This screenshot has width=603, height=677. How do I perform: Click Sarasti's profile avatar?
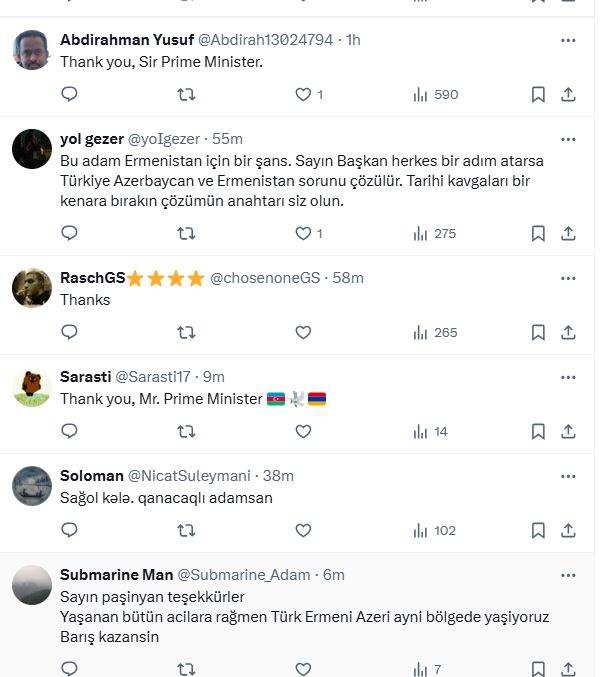(x=32, y=388)
